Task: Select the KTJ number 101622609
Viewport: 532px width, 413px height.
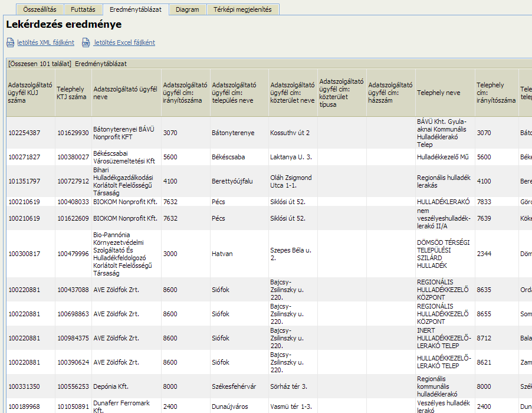Action: point(73,218)
